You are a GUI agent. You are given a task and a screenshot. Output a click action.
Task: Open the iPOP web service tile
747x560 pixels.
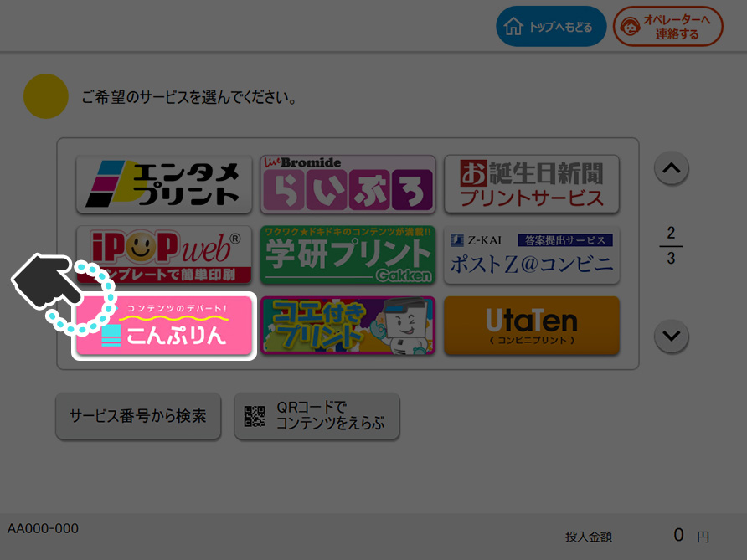pyautogui.click(x=164, y=254)
